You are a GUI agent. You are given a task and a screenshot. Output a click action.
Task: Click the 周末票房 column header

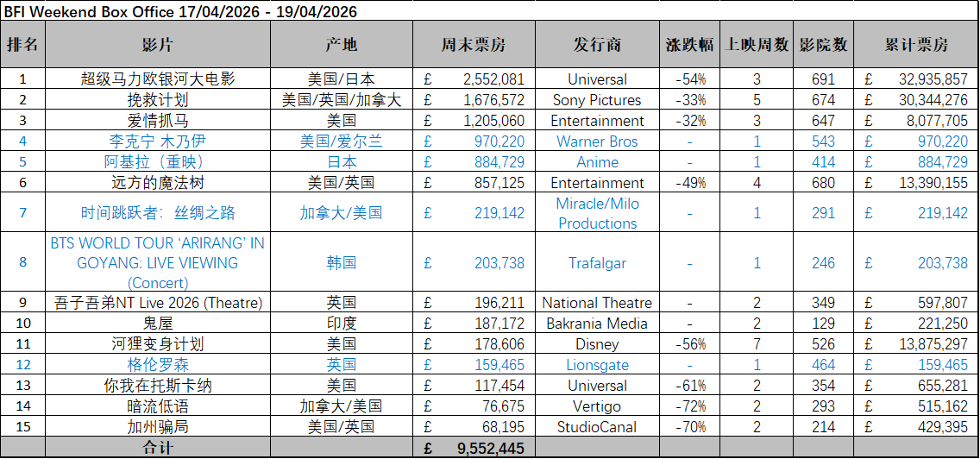[x=473, y=45]
